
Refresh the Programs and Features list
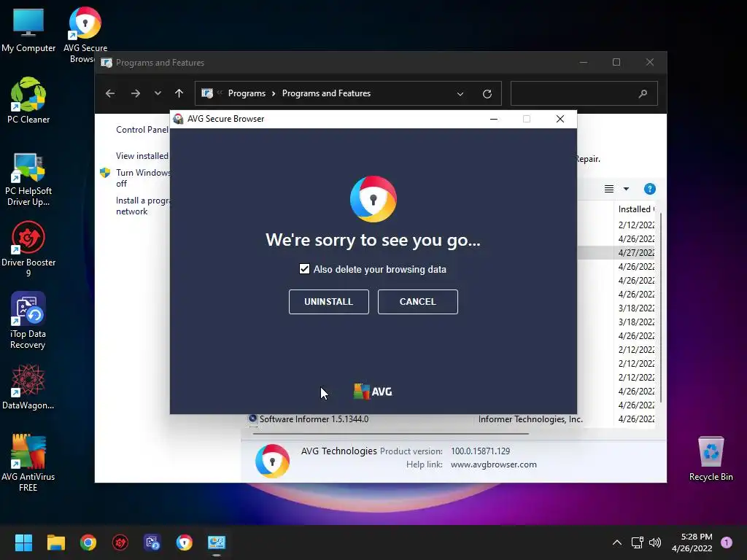click(487, 93)
